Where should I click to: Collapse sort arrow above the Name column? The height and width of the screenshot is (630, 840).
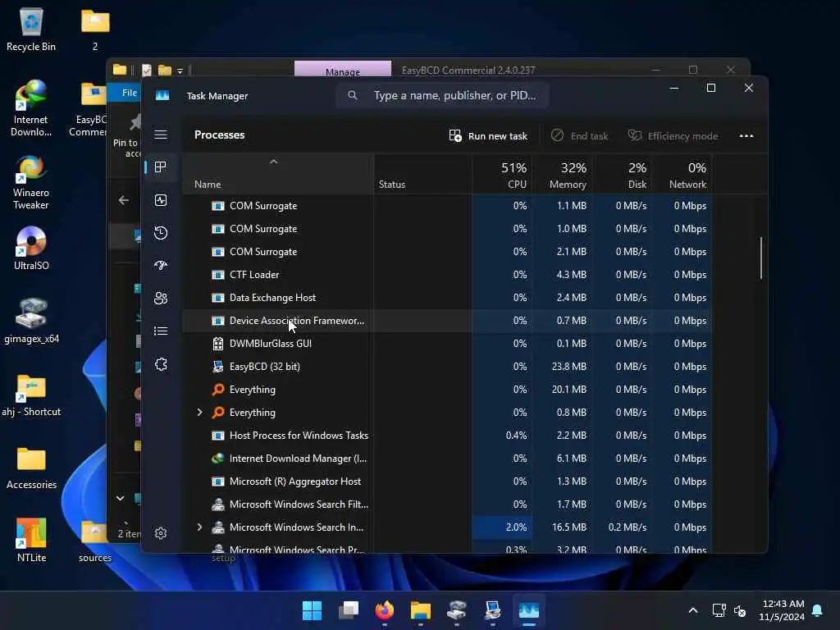[273, 162]
